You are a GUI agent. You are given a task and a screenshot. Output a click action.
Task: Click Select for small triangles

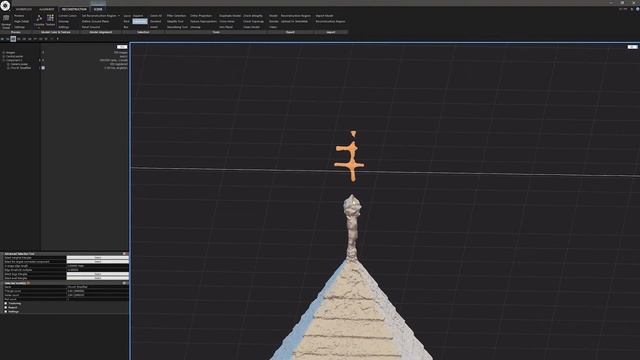pos(98,278)
